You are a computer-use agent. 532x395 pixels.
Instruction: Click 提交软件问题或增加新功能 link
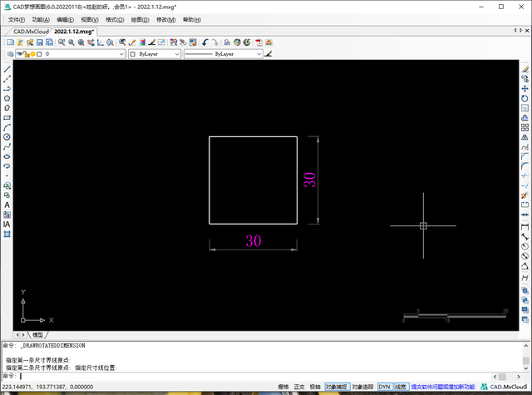coord(443,387)
